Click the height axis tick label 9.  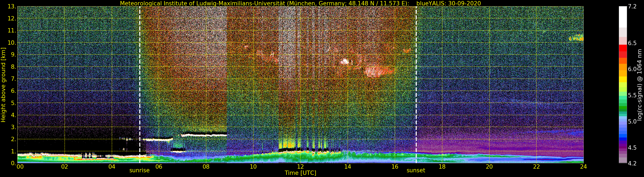14,55
